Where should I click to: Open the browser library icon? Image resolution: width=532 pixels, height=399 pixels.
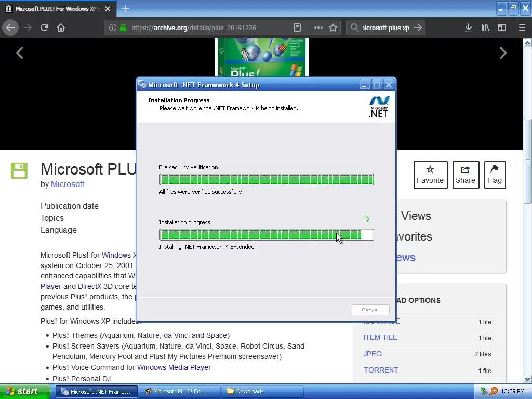tap(485, 28)
